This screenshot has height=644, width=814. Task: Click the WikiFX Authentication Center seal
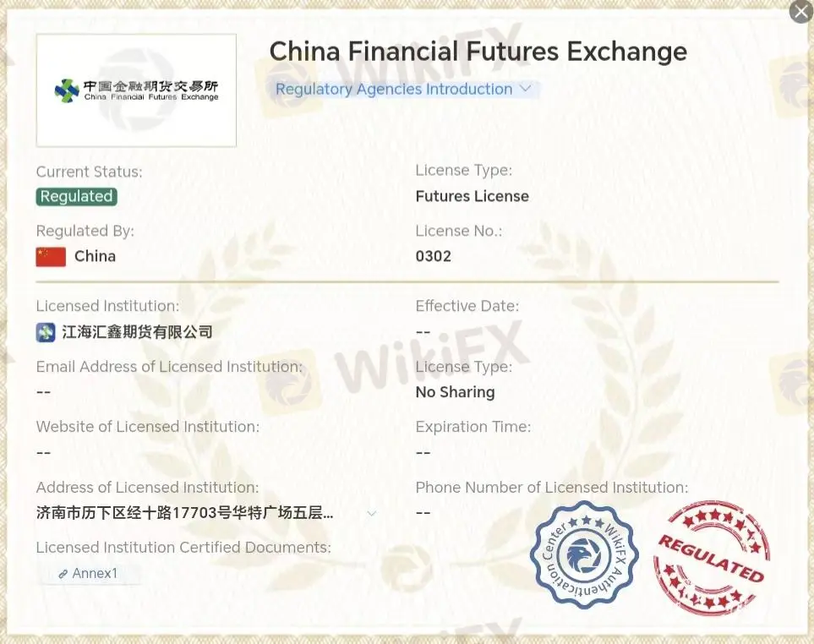pyautogui.click(x=584, y=554)
